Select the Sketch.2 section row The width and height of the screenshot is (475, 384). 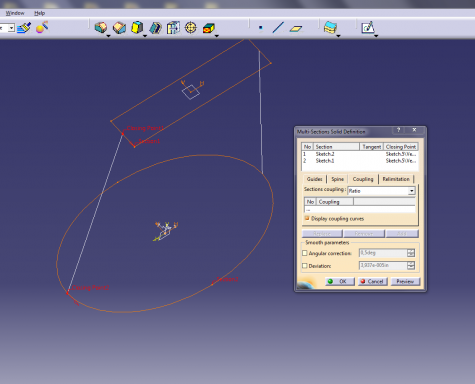pyautogui.click(x=359, y=154)
